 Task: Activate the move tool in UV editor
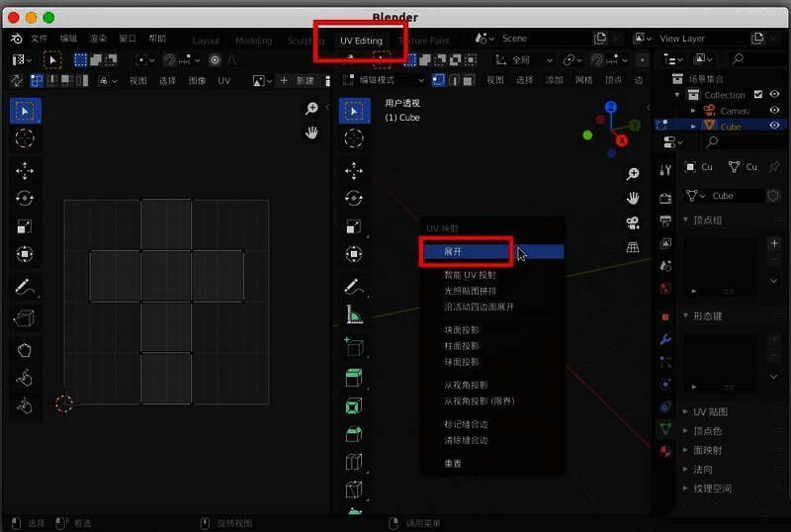(25, 171)
